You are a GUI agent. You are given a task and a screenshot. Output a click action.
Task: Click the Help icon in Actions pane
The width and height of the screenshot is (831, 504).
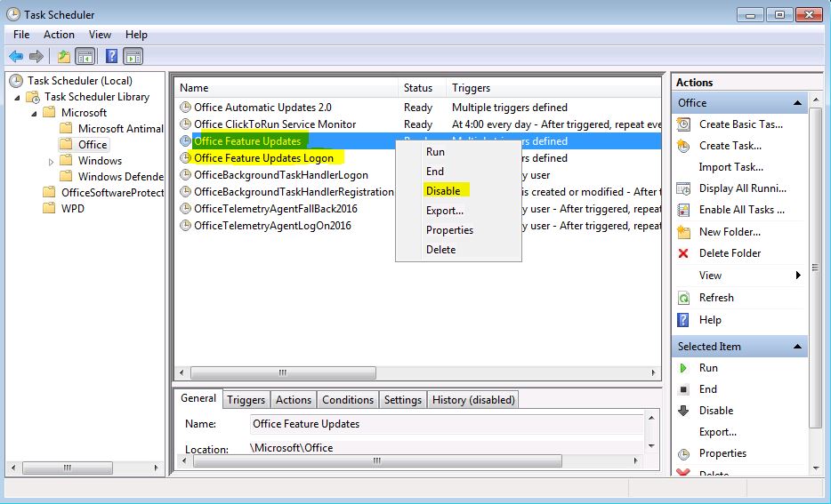coord(683,320)
